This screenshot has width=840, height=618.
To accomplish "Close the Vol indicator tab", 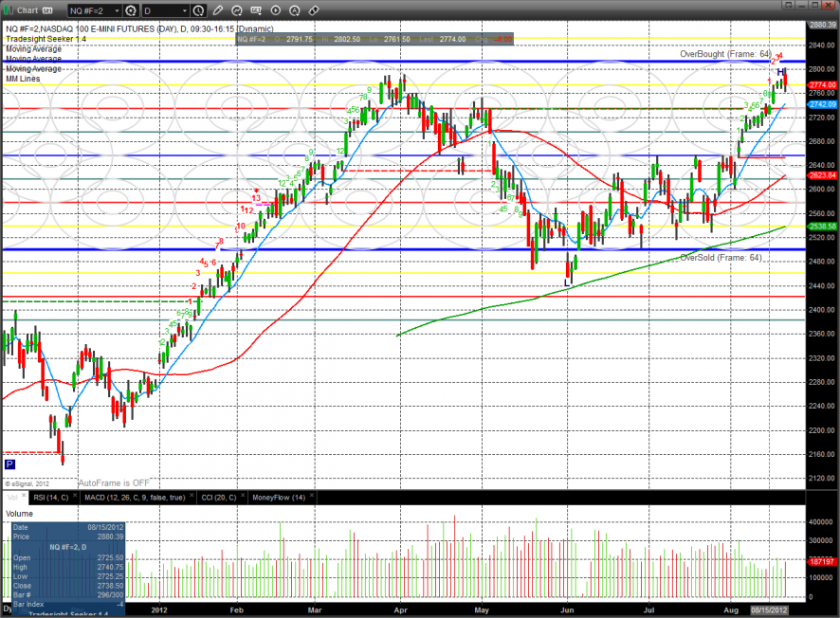I will pyautogui.click(x=24, y=496).
